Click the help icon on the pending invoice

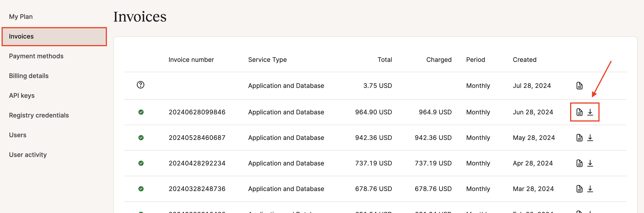pyautogui.click(x=140, y=85)
